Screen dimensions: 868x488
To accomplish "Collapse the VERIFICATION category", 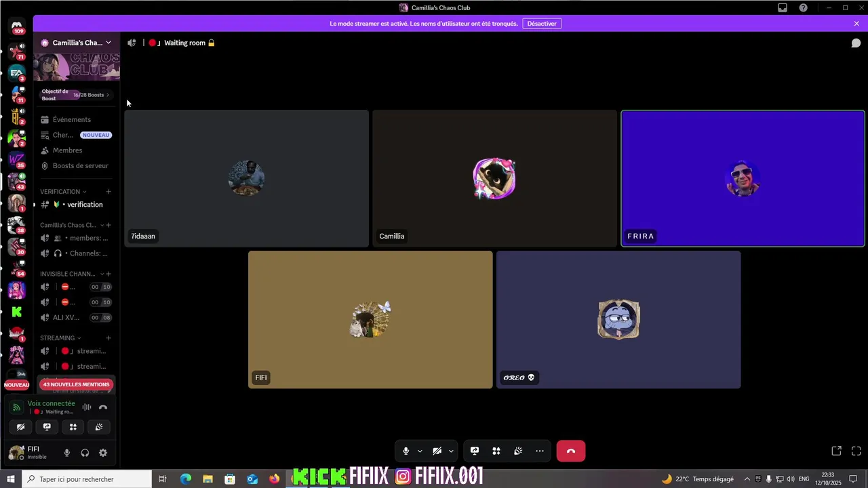I will click(x=63, y=192).
